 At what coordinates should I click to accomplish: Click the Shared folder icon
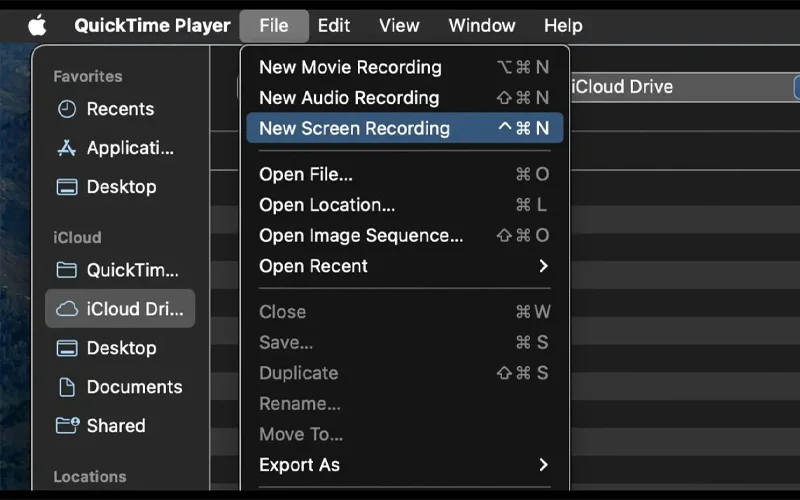67,425
